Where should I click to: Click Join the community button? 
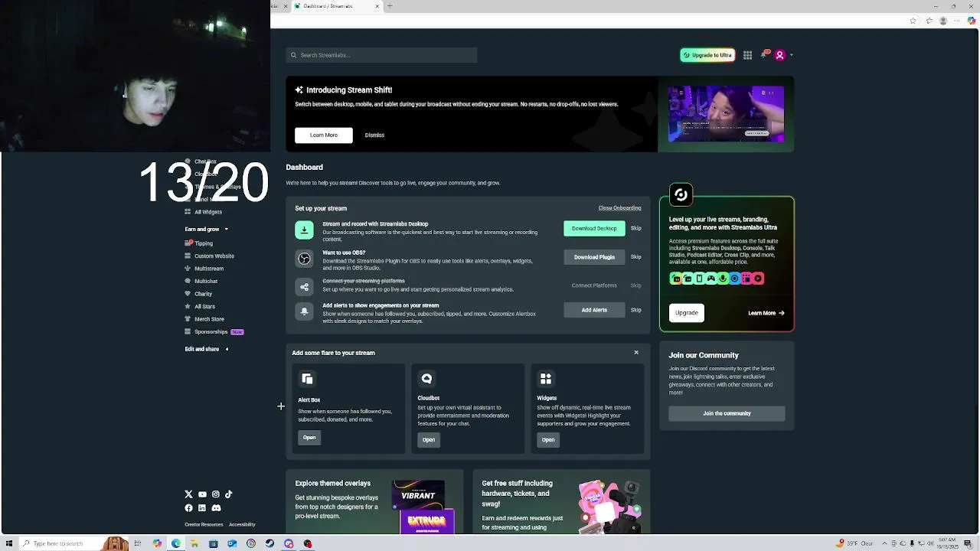tap(727, 413)
